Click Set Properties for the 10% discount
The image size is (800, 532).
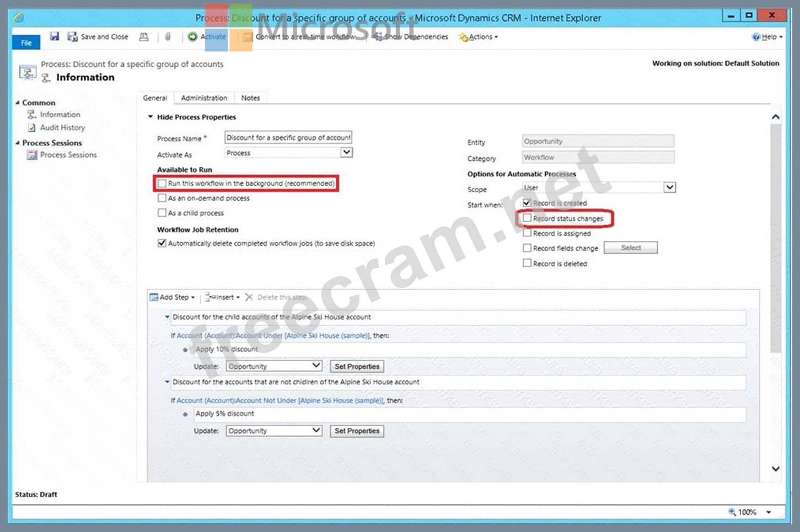point(357,366)
